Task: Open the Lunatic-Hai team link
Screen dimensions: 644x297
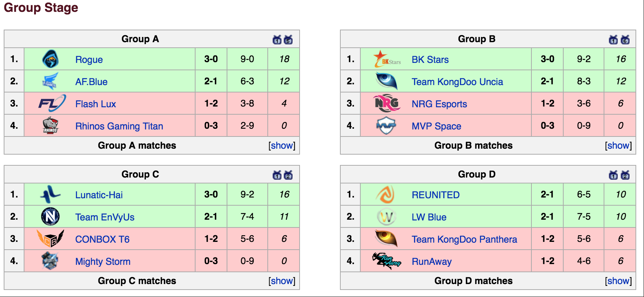Action: click(99, 195)
